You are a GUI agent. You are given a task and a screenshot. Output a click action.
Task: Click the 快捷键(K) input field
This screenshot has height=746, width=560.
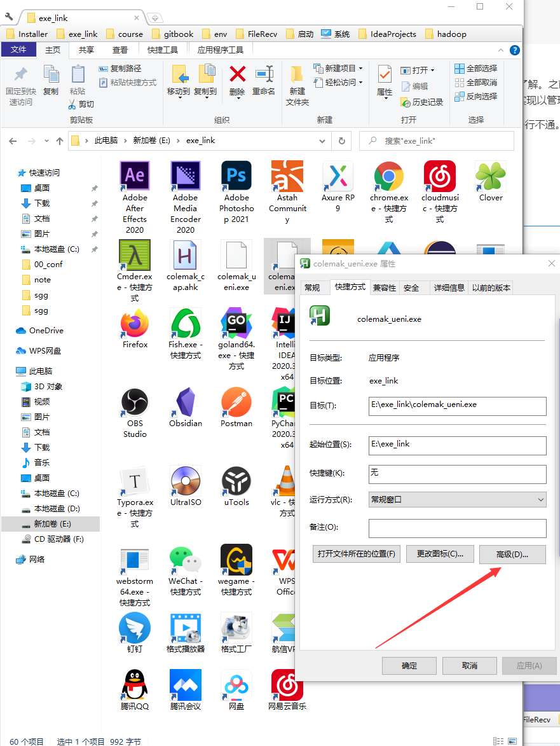(457, 474)
